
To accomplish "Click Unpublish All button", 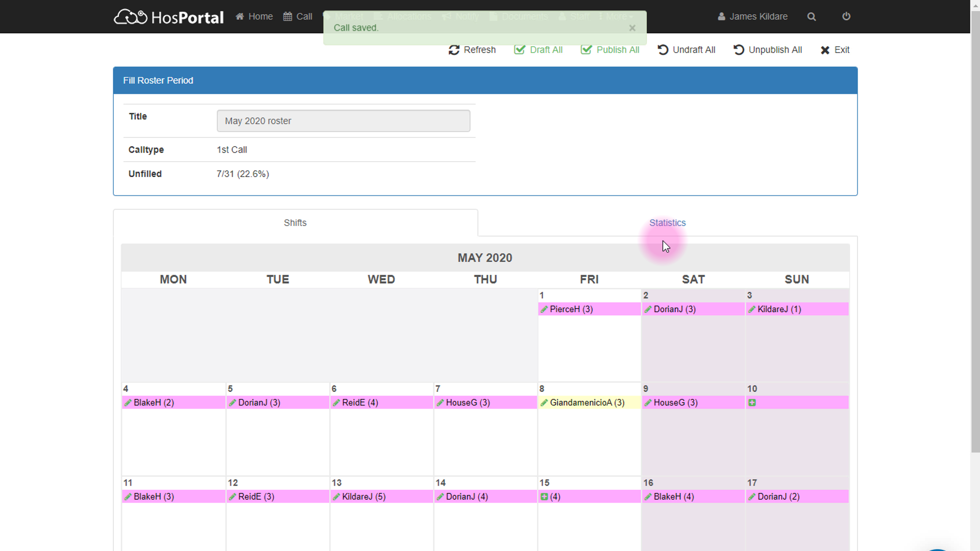I will 768,50.
